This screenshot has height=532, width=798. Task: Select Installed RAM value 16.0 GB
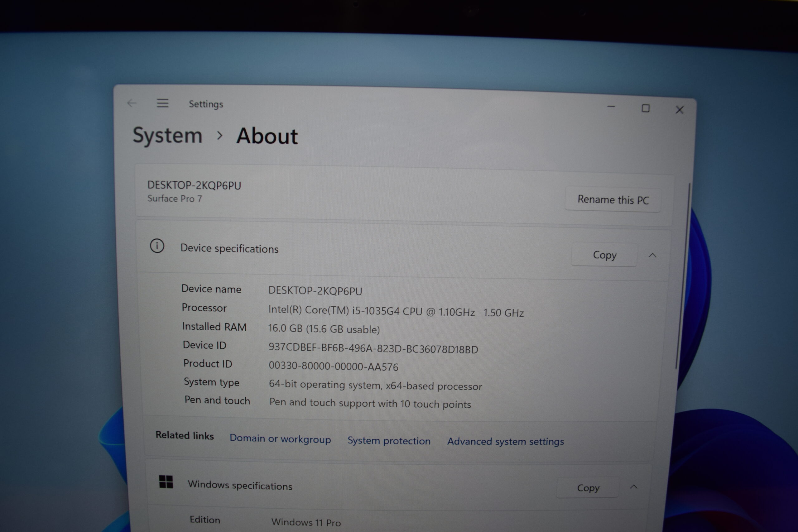[324, 329]
